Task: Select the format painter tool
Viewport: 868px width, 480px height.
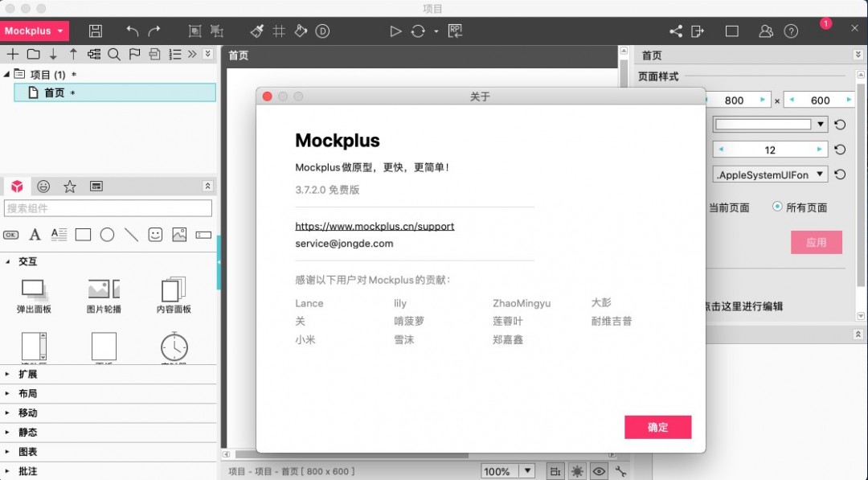Action: (256, 31)
